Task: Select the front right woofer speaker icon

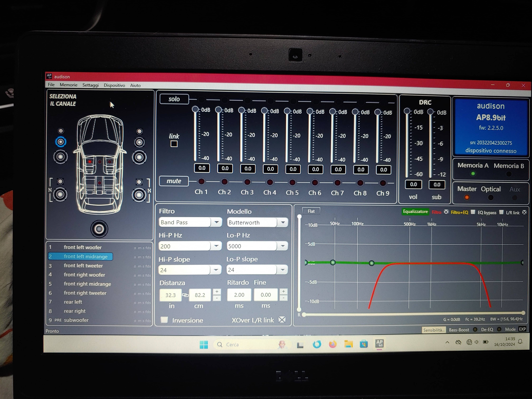Action: pyautogui.click(x=139, y=158)
